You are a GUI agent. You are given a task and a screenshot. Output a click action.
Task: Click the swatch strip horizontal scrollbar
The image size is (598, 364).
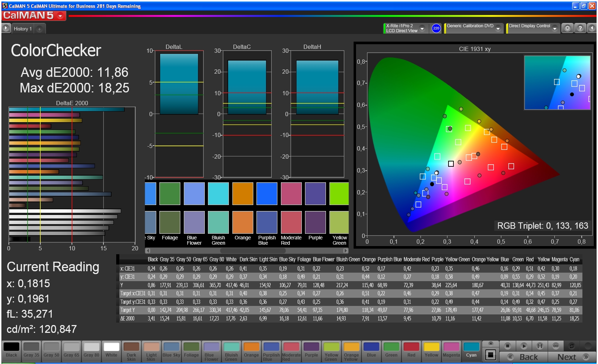pyautogui.click(x=247, y=251)
